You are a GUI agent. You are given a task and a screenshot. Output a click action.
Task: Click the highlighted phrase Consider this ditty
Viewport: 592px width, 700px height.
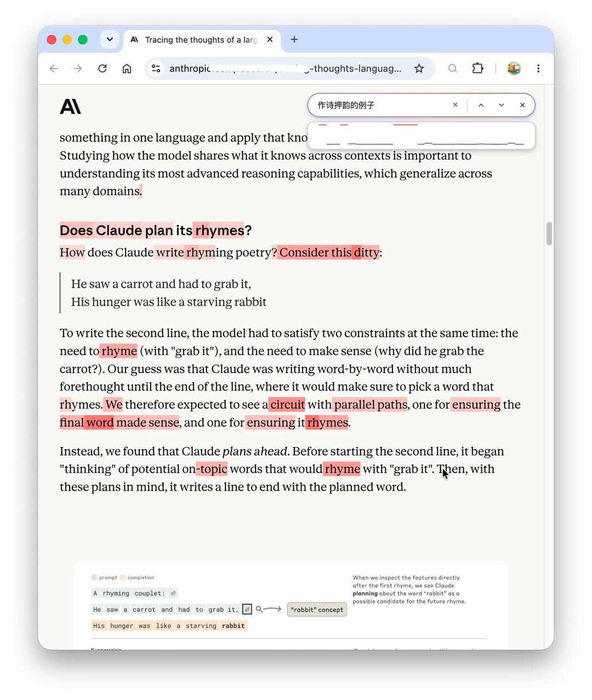pos(328,253)
